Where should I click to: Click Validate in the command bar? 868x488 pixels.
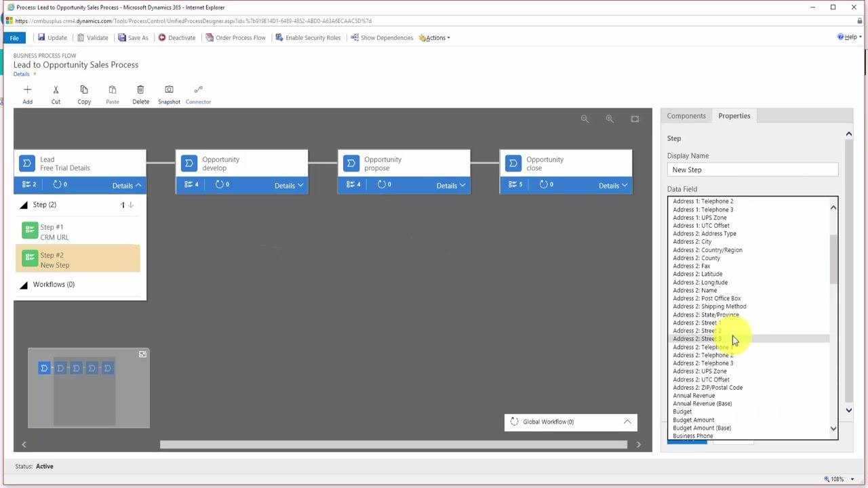click(92, 37)
